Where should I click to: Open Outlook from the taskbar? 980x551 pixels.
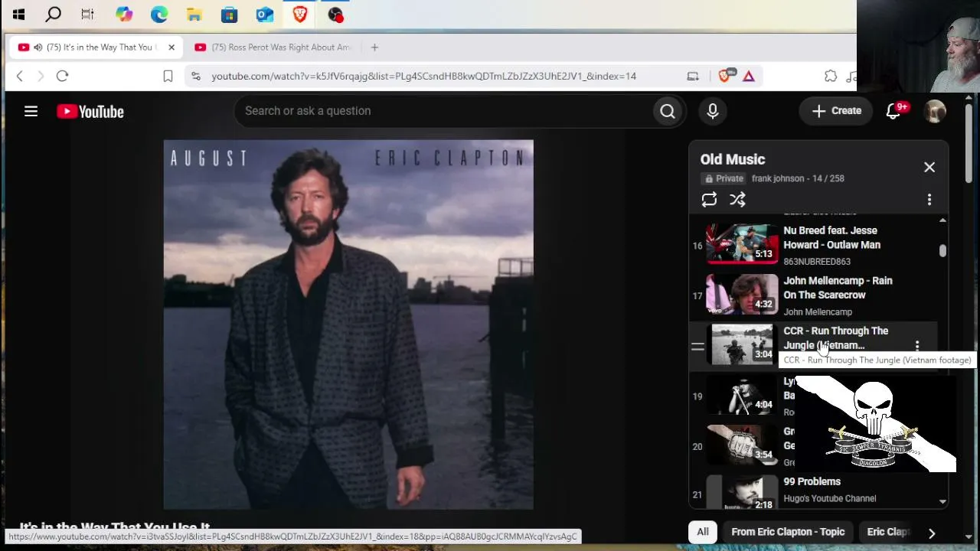(x=265, y=14)
